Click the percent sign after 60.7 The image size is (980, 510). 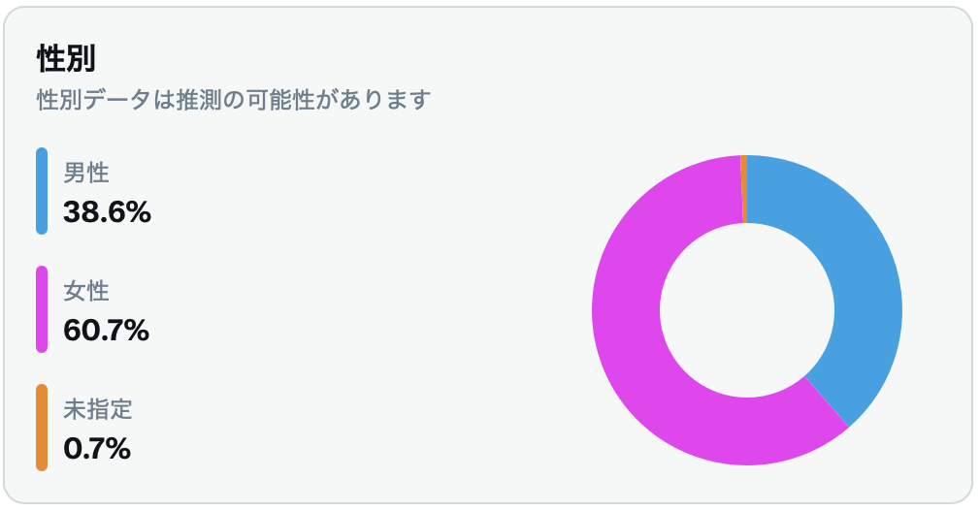coord(138,331)
